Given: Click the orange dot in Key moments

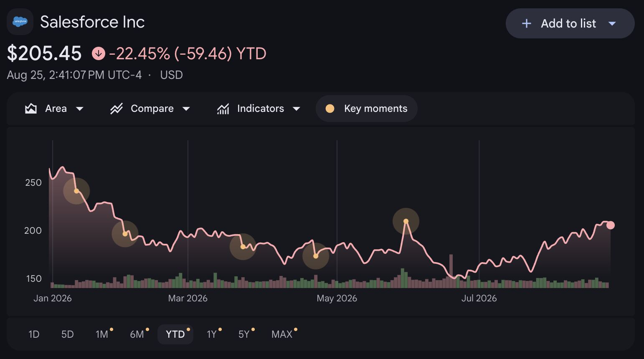Looking at the screenshot, I should (330, 109).
